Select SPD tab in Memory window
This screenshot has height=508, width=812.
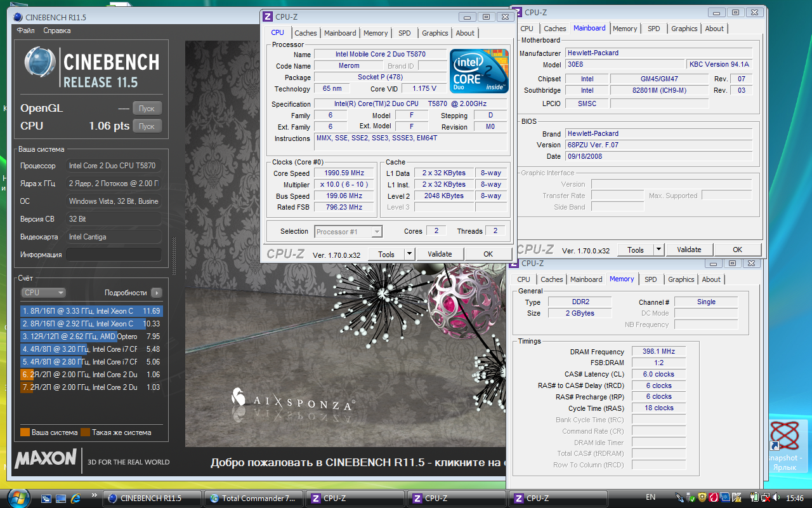click(x=651, y=279)
